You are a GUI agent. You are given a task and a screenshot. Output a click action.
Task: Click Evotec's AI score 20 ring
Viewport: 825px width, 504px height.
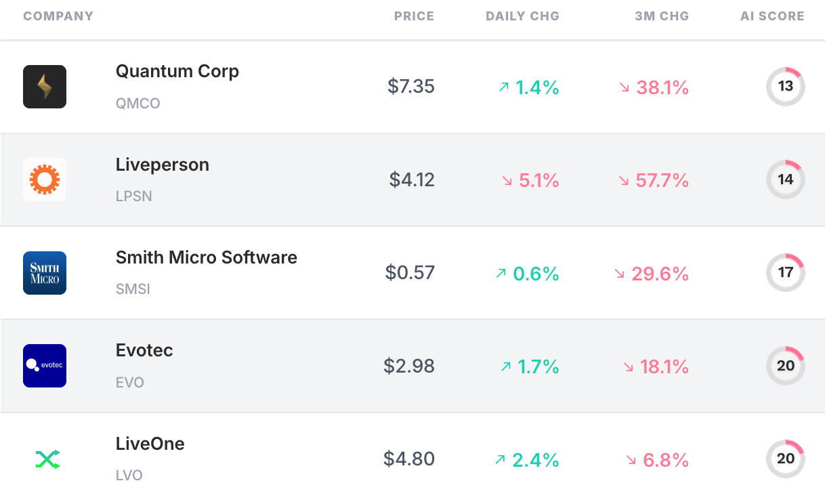click(785, 366)
